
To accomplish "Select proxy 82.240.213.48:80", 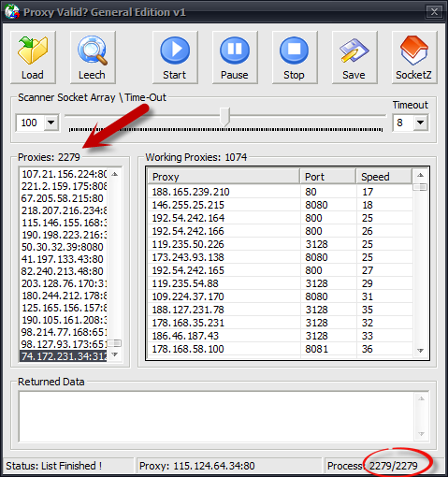I will [64, 271].
